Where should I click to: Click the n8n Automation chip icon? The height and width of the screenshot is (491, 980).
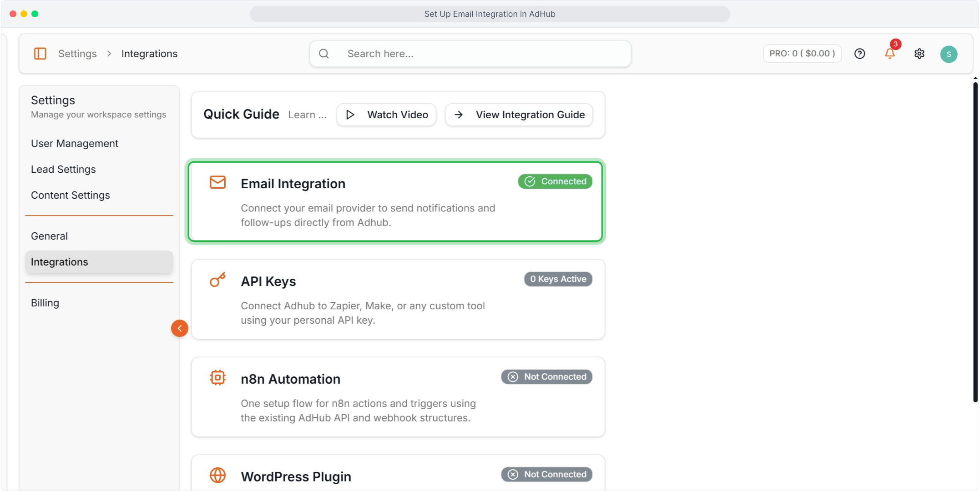click(217, 377)
